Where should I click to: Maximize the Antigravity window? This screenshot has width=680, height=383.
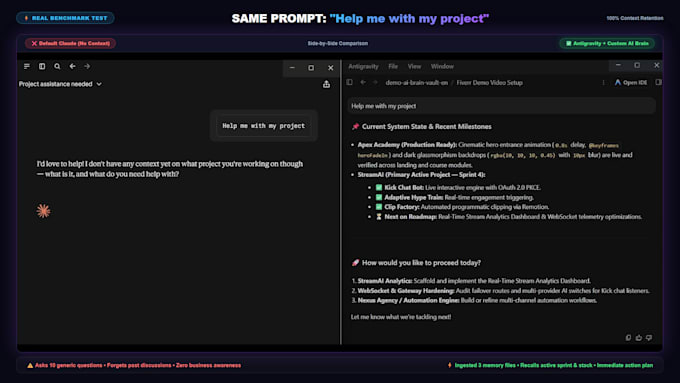pos(637,65)
